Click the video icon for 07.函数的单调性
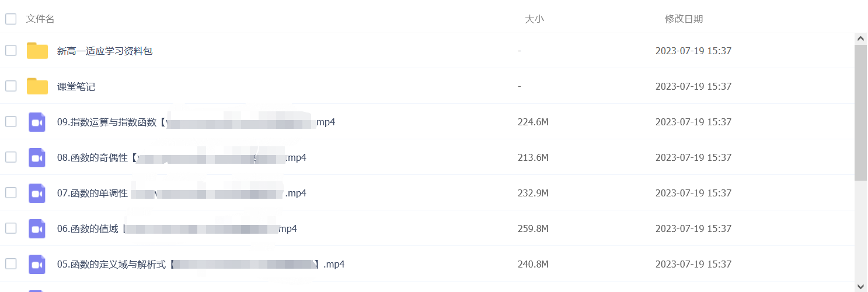The width and height of the screenshot is (868, 292). 37,193
